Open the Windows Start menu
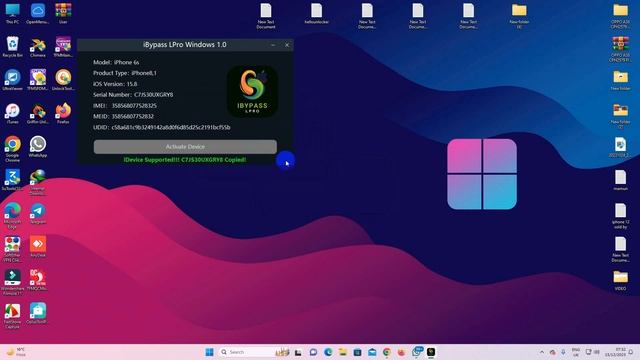 coord(209,352)
